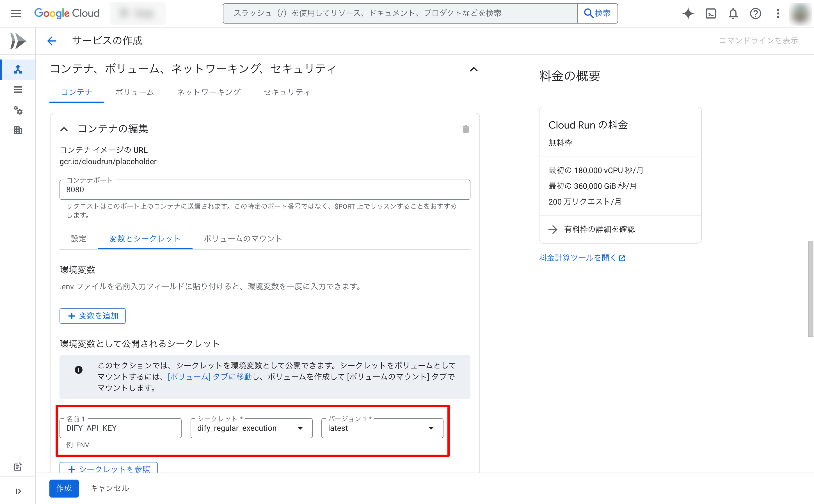Image resolution: width=814 pixels, height=504 pixels.
Task: Select the Cloud Run services icon in sidebar
Action: click(x=18, y=69)
